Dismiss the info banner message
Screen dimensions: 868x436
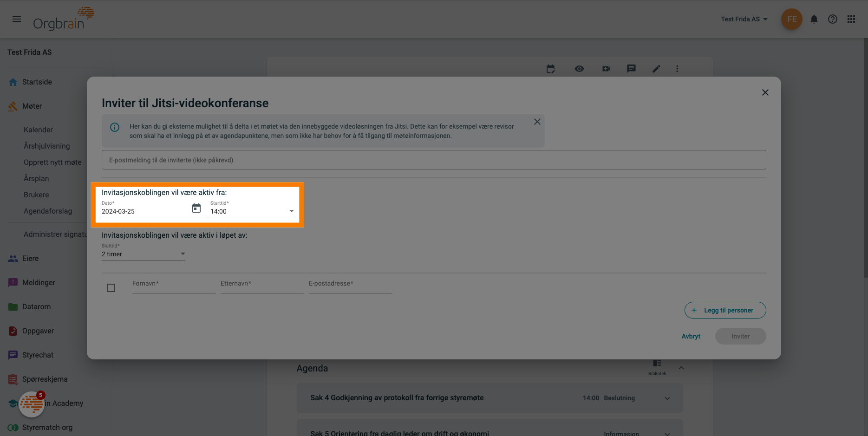tap(537, 122)
